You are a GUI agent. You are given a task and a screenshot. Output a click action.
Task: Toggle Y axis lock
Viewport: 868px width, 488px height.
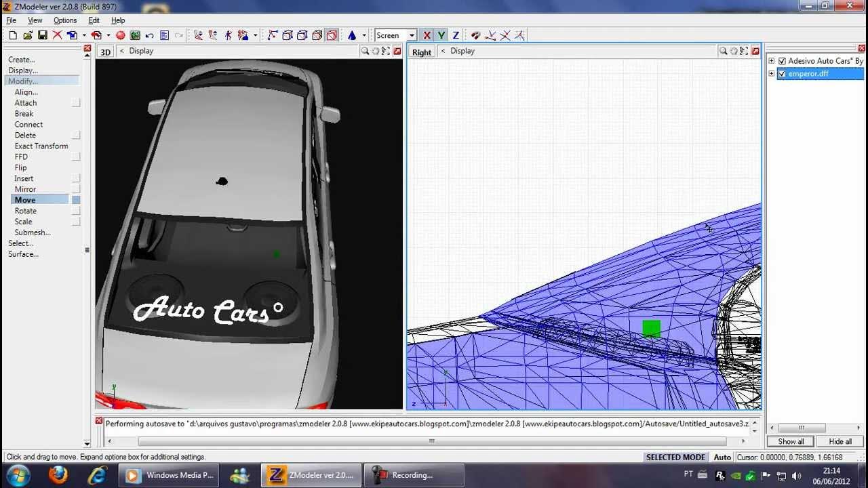coord(441,35)
